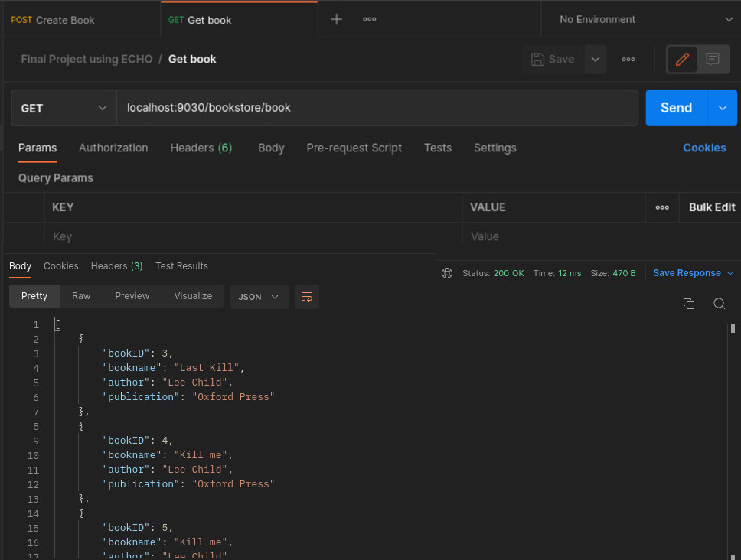This screenshot has height=560, width=741.
Task: Click the request URL input field
Action: coord(377,108)
